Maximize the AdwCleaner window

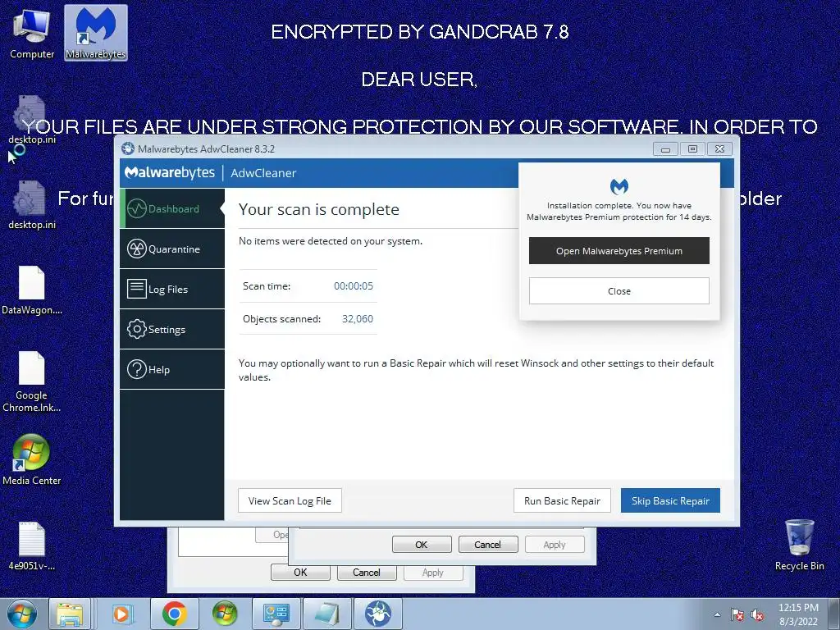point(692,149)
